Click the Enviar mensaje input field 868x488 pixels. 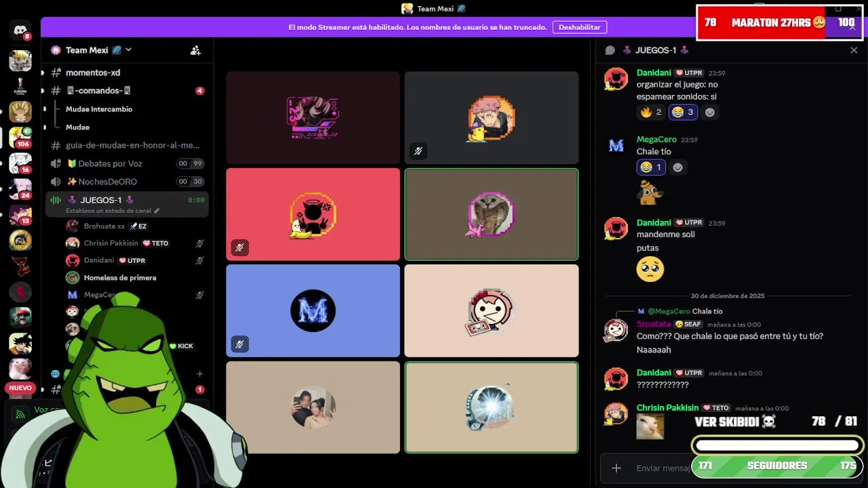coord(665,468)
